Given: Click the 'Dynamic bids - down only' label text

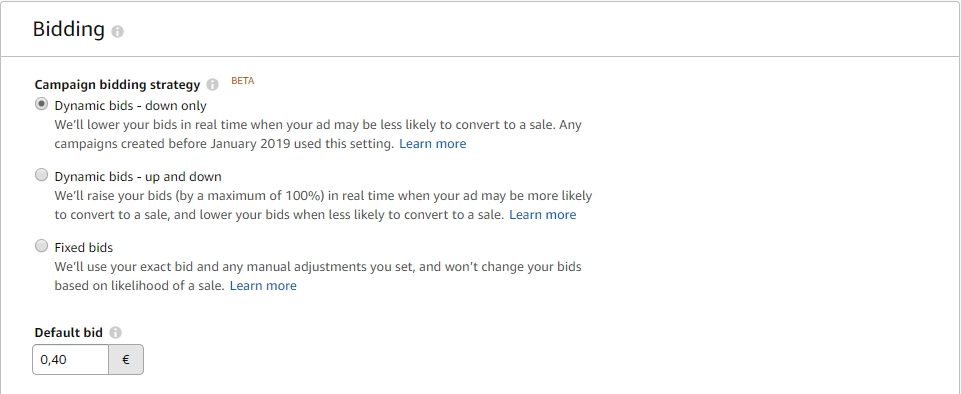Looking at the screenshot, I should point(131,105).
